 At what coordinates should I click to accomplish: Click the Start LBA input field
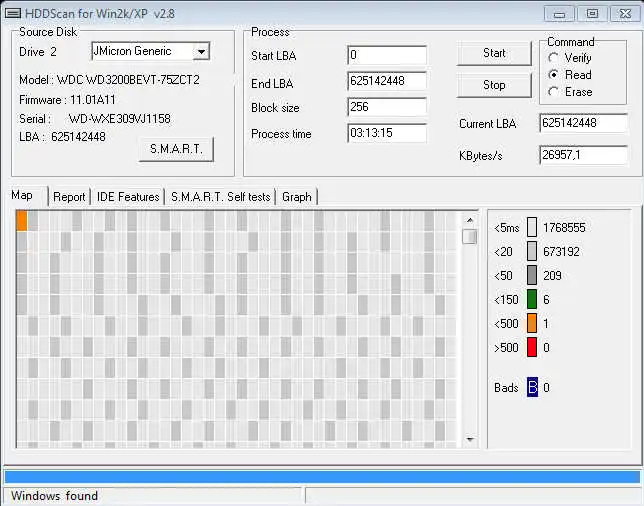(x=387, y=55)
